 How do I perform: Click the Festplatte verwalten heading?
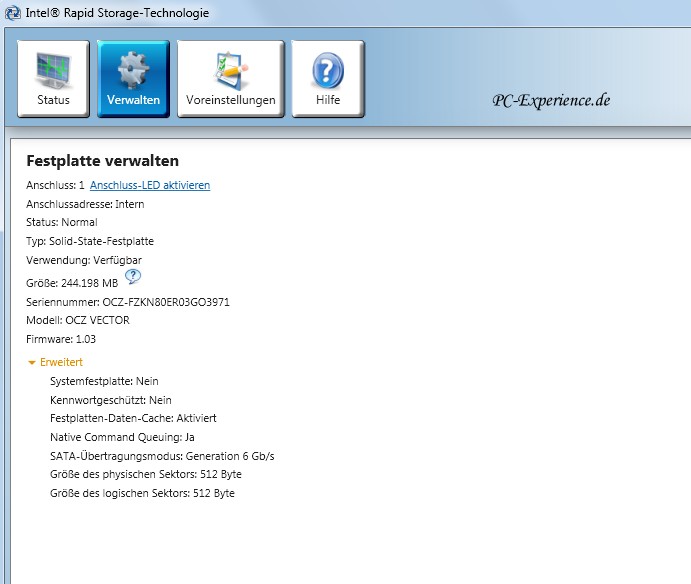point(103,161)
